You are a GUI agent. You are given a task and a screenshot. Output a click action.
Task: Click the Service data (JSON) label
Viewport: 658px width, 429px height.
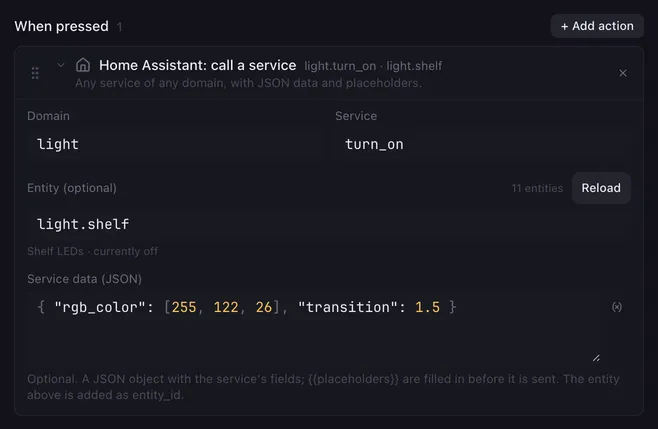84,279
